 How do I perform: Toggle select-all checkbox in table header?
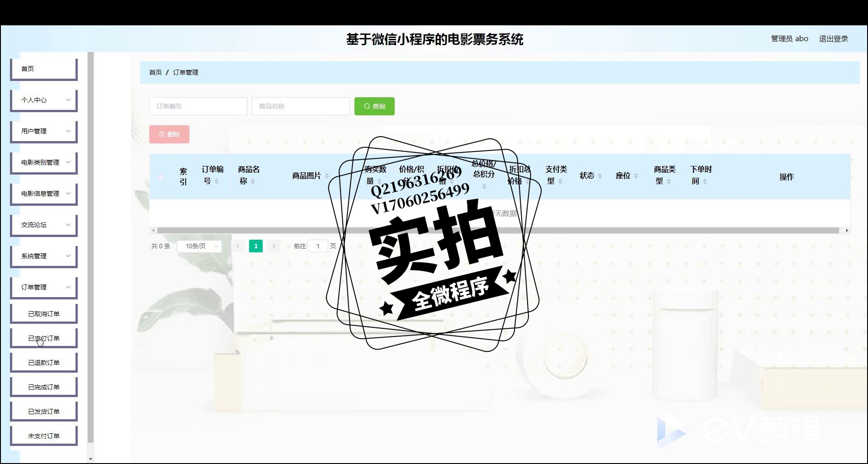tap(161, 177)
